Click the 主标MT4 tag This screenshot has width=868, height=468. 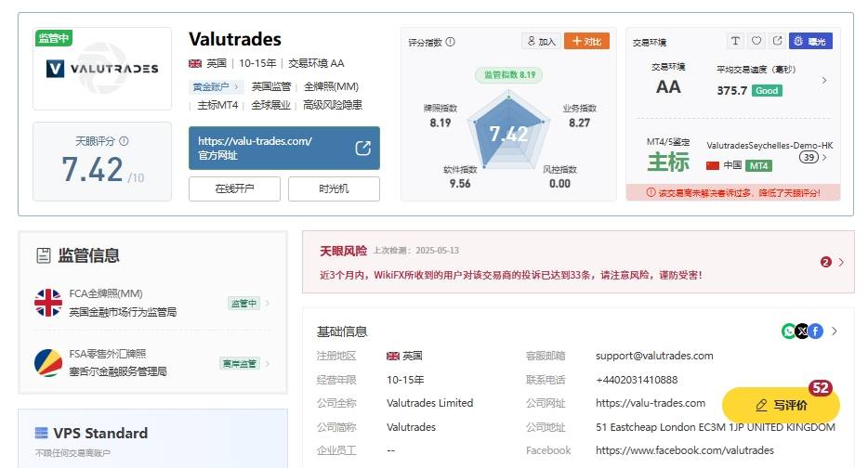217,105
